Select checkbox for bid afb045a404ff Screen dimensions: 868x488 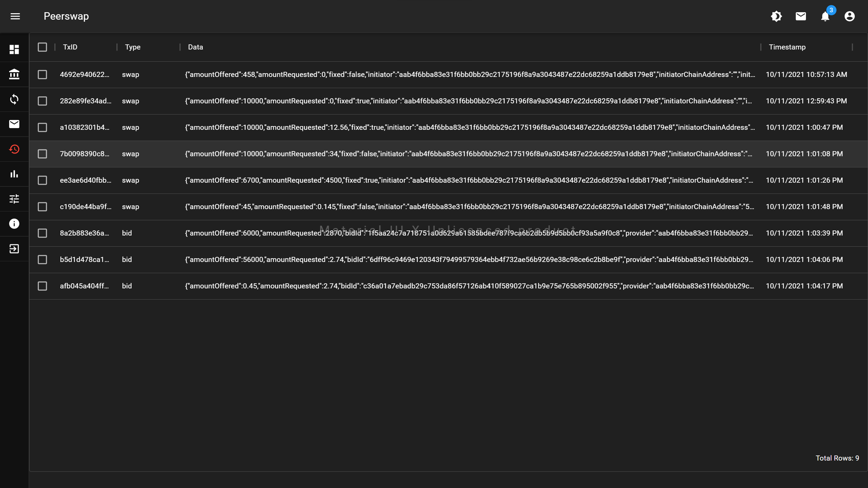[42, 286]
